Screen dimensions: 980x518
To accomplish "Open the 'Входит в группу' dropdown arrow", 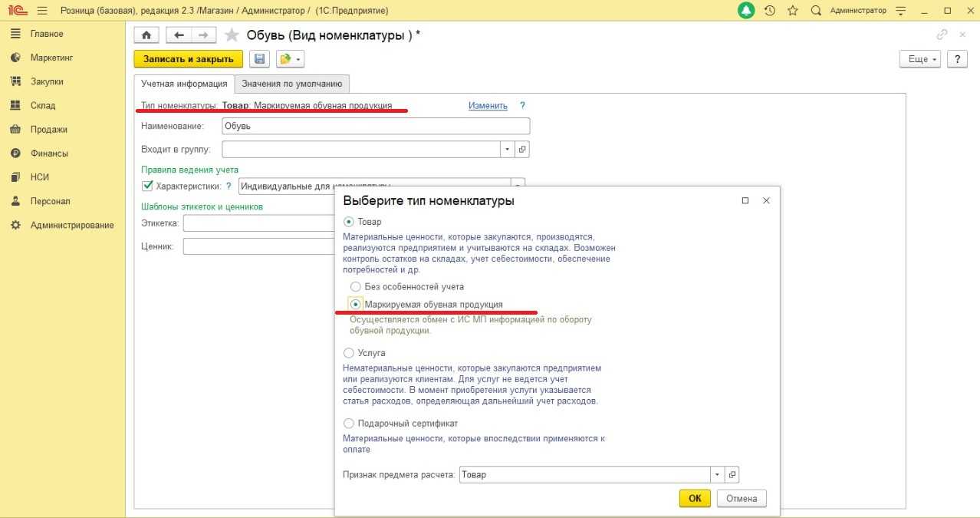I will [507, 150].
